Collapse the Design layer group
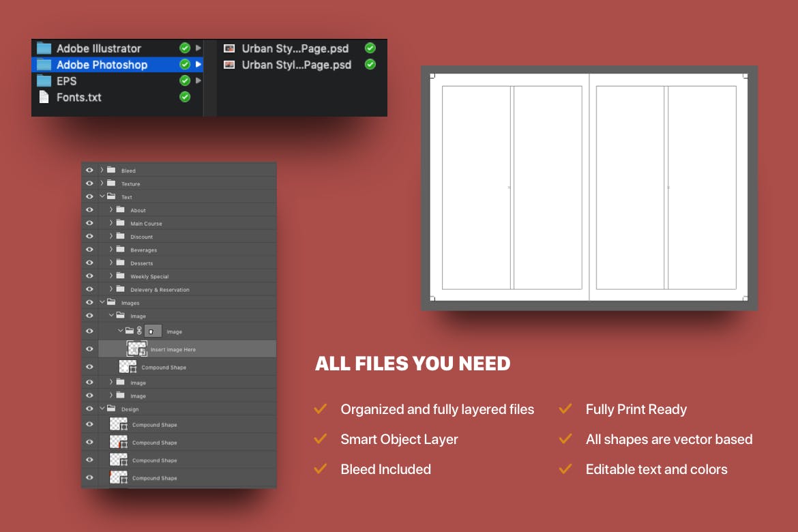This screenshot has width=798, height=532. pos(102,409)
